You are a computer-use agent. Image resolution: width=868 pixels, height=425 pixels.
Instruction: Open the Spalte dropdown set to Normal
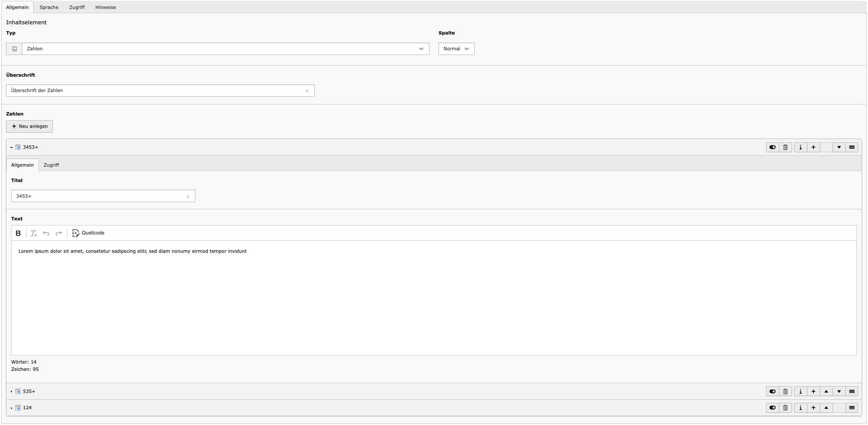point(456,49)
